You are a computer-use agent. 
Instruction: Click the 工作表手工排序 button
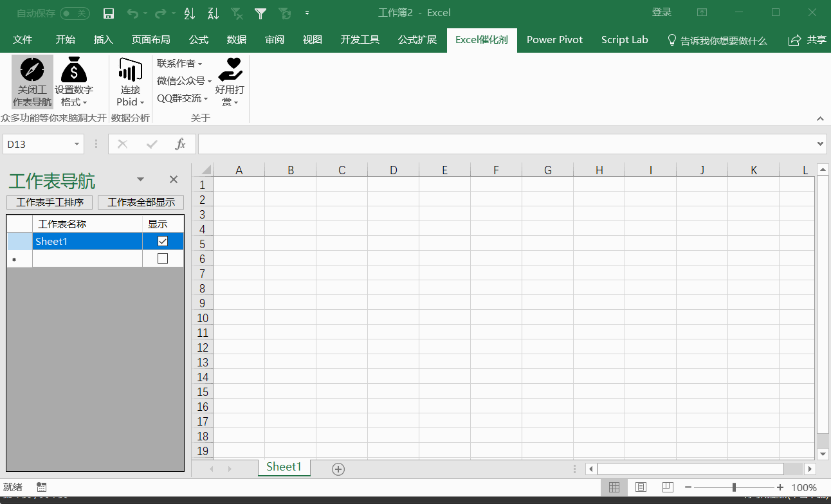50,203
